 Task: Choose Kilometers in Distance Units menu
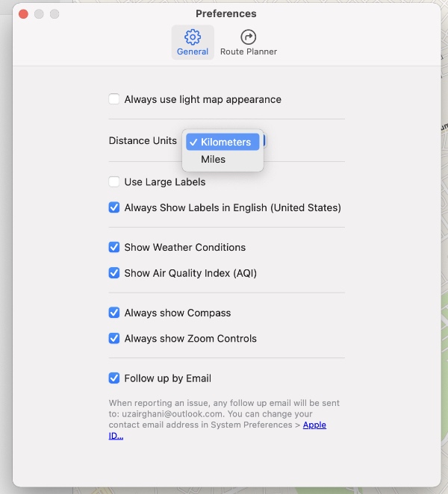point(223,142)
